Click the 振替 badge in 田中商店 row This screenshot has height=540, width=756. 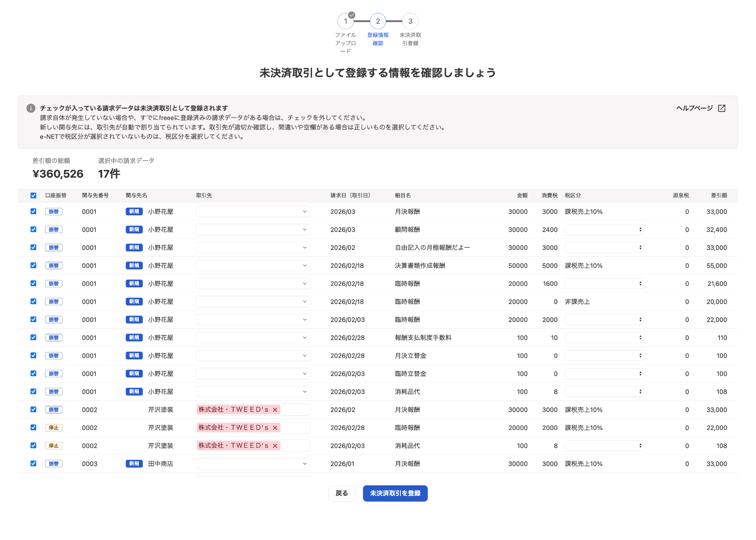[54, 464]
